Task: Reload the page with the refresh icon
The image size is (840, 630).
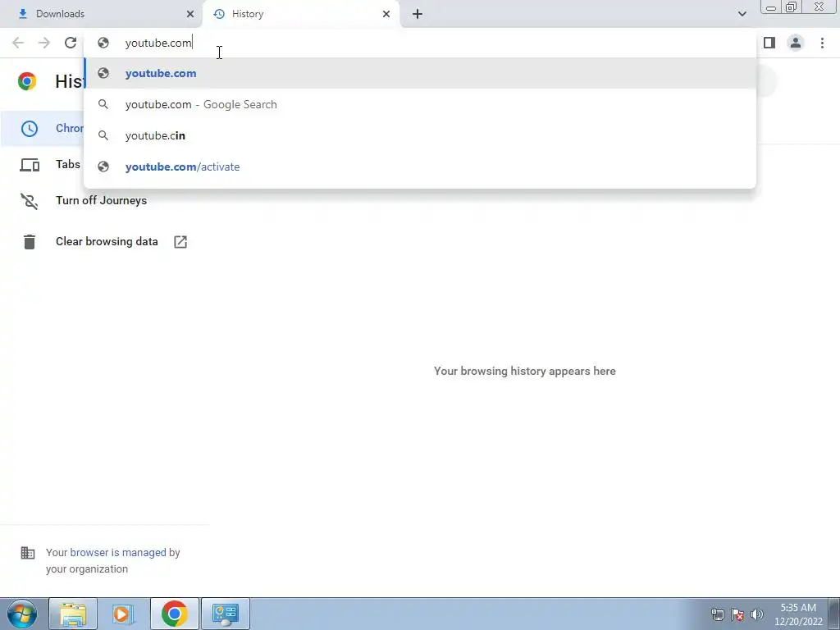Action: point(71,43)
